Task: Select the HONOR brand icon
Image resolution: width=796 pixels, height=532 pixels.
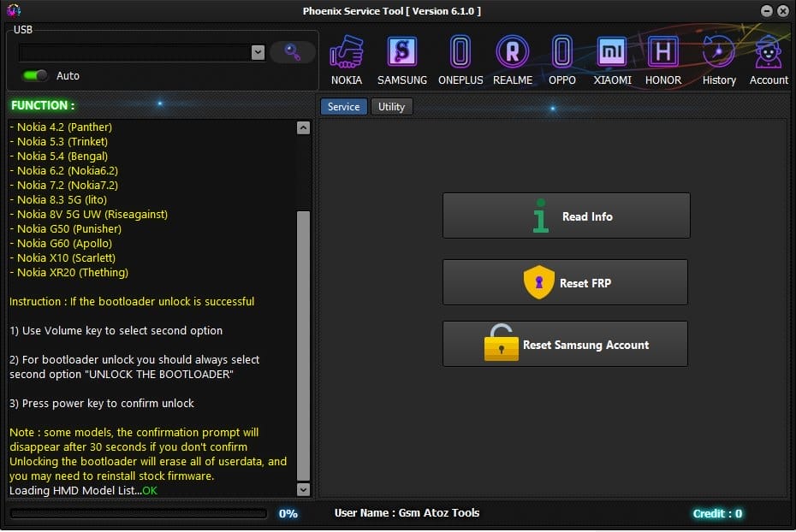Action: 662,56
